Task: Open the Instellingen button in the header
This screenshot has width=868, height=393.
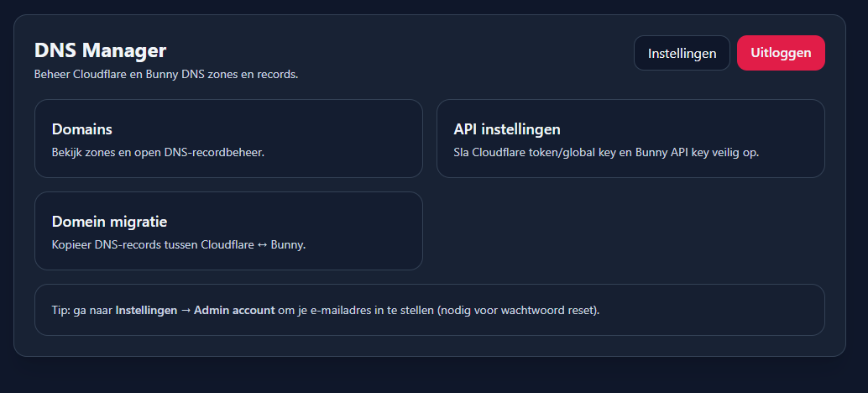Action: pyautogui.click(x=682, y=53)
